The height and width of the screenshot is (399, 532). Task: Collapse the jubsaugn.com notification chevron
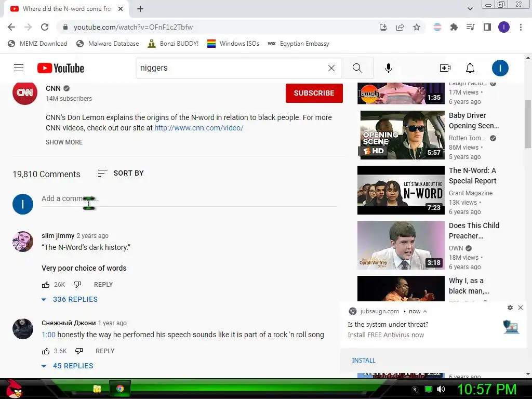(x=425, y=311)
